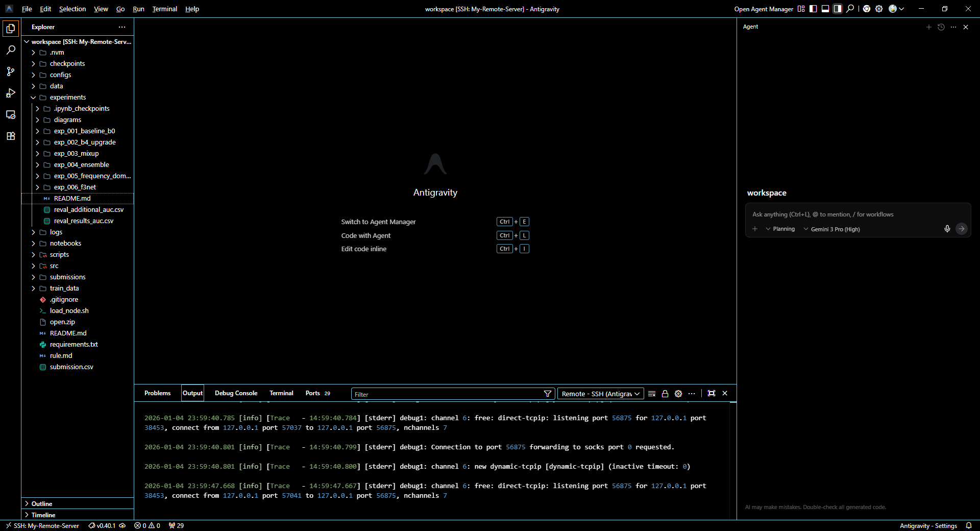Toggle the Agent secondary side bar
980x531 pixels.
tap(838, 9)
